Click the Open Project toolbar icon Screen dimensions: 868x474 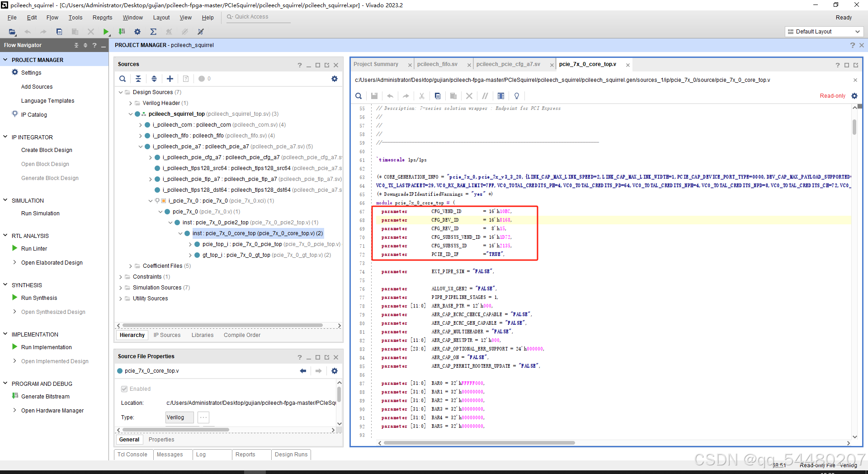12,32
